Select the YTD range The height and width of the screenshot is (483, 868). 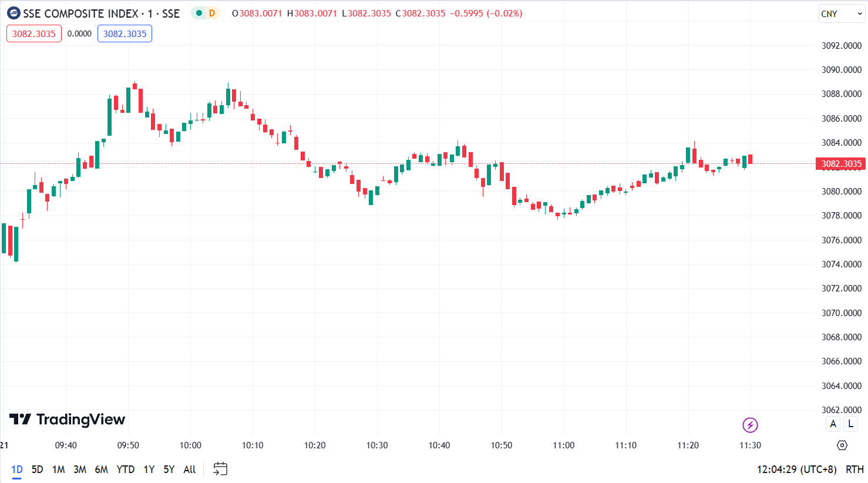[125, 469]
